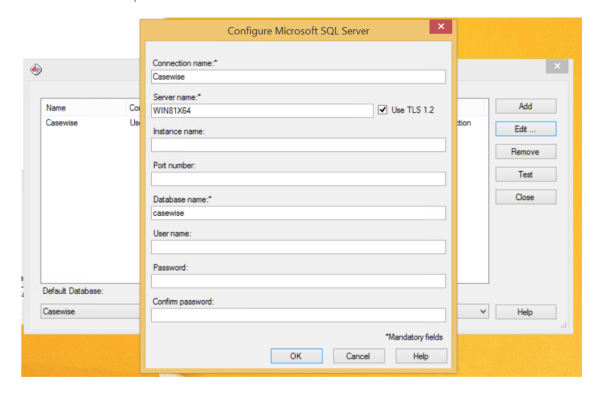The height and width of the screenshot is (393, 602).
Task: Focus the User name field
Action: (298, 247)
